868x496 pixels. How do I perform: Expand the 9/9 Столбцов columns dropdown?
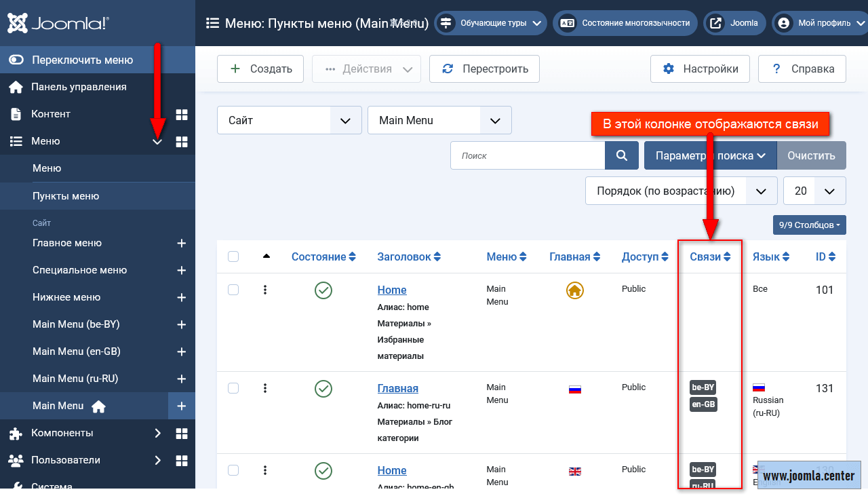809,225
